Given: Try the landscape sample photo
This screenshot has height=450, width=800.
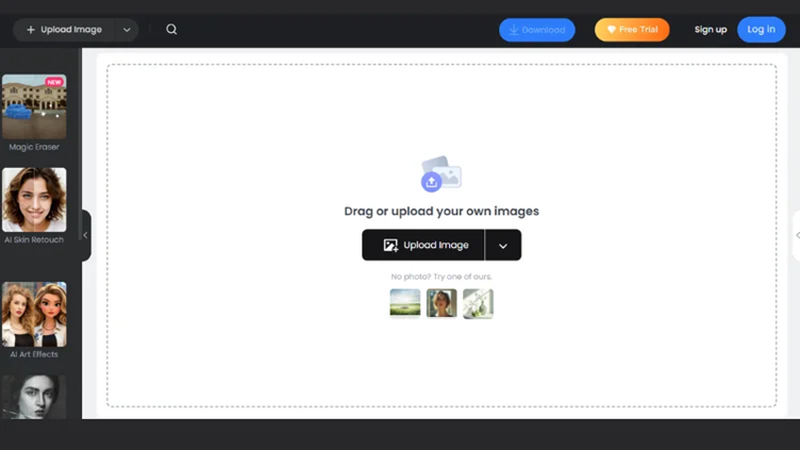Looking at the screenshot, I should [x=405, y=303].
